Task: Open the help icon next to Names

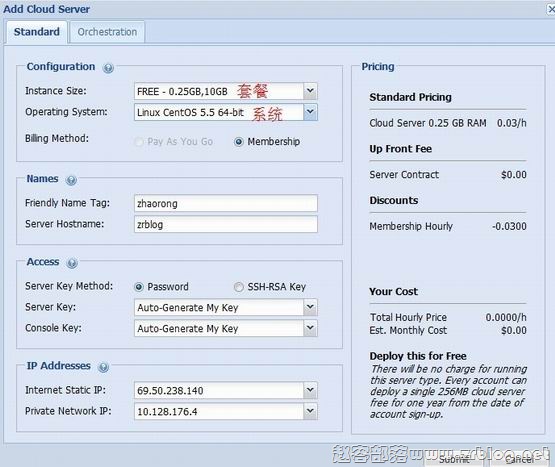Action: (x=71, y=180)
